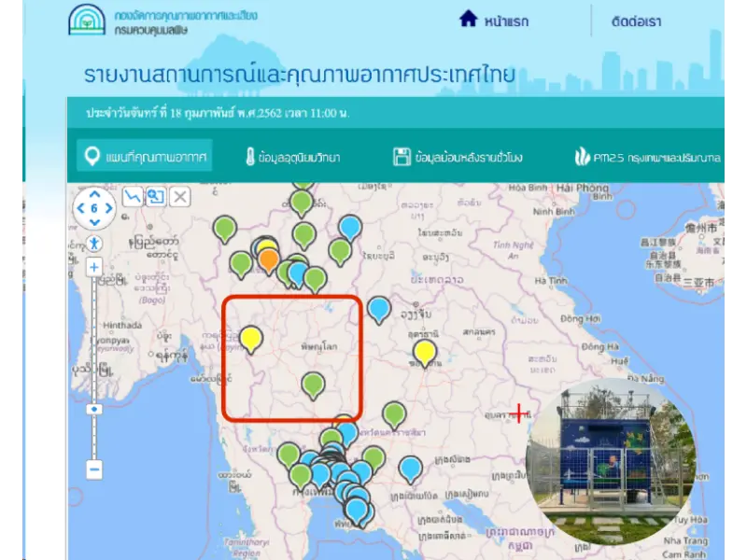Activate the zoom-to-box magnifier tool
This screenshot has height=560, width=747.
click(155, 196)
